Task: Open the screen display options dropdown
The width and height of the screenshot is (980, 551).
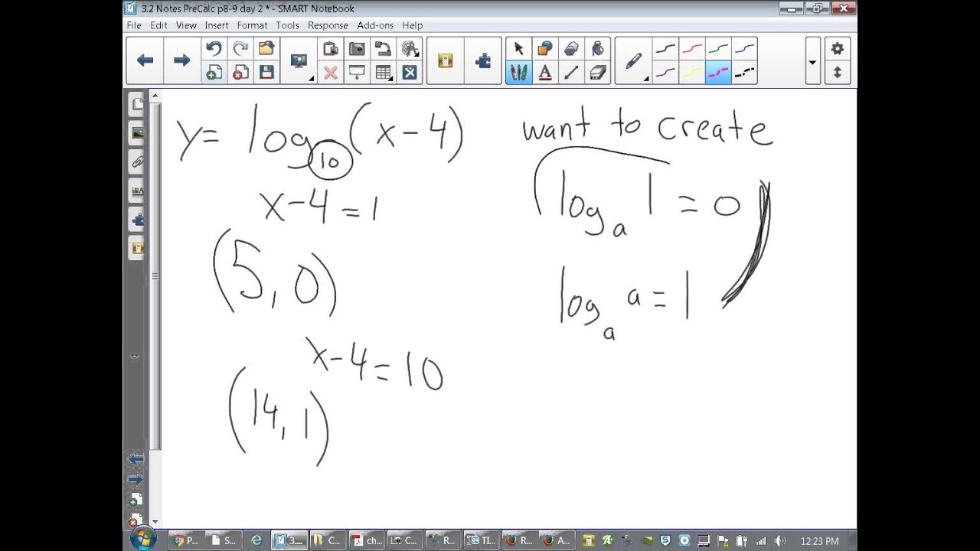Action: point(299,60)
